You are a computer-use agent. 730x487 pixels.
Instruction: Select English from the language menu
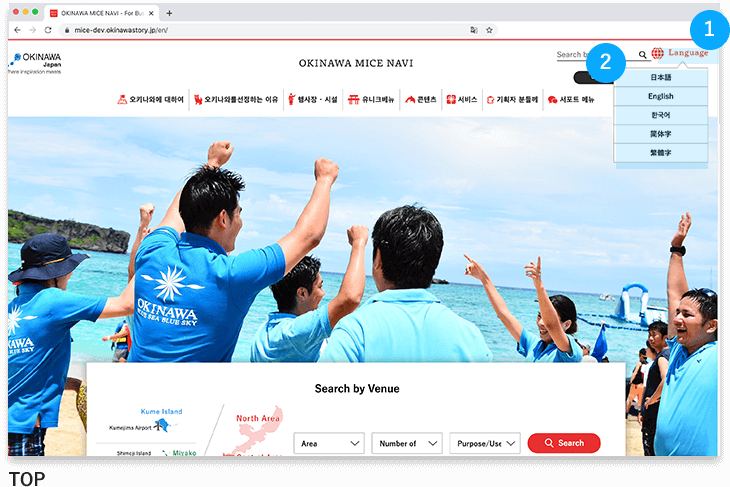(660, 96)
